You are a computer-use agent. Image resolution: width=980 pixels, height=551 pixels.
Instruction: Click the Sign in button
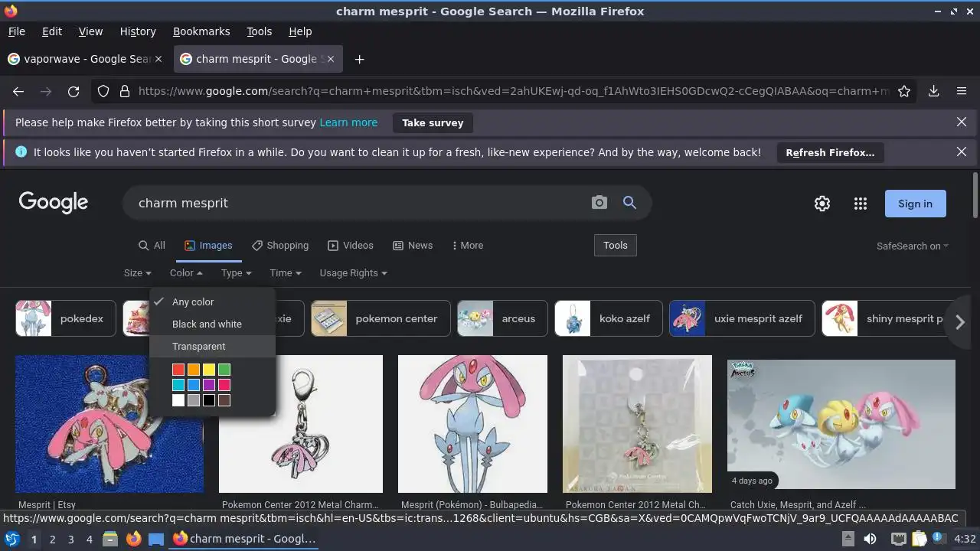[x=915, y=204]
